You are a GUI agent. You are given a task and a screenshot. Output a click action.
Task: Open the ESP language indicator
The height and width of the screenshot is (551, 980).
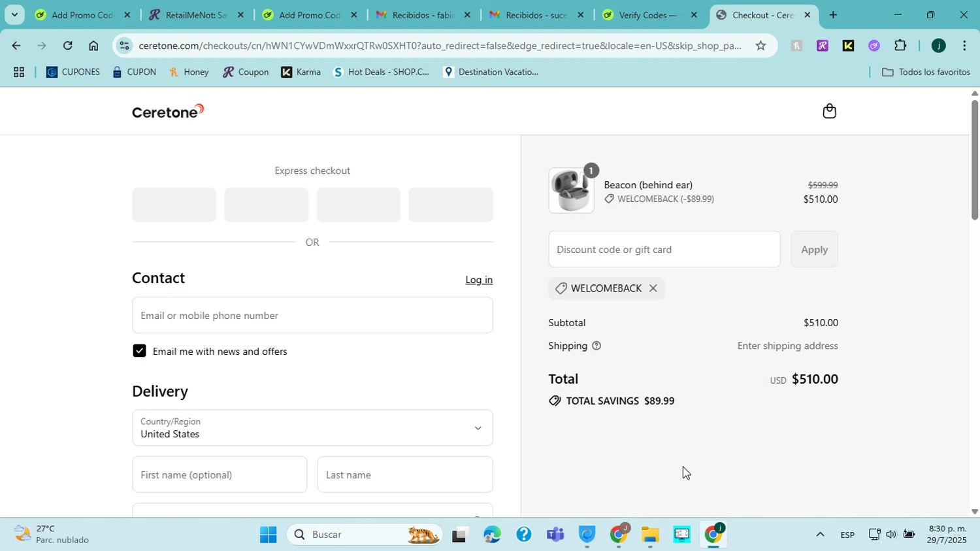coord(847,535)
